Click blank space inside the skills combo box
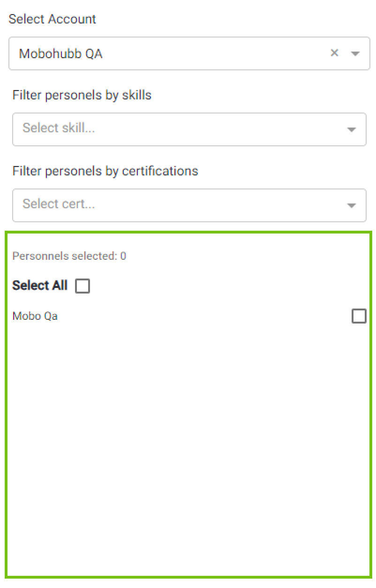Viewport: 376px width, 588px height. coord(211,129)
